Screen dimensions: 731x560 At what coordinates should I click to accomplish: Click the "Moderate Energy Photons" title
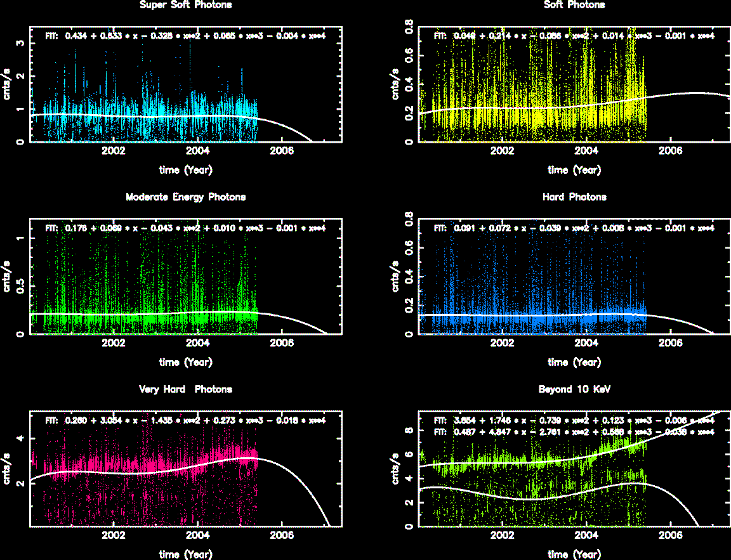point(185,197)
